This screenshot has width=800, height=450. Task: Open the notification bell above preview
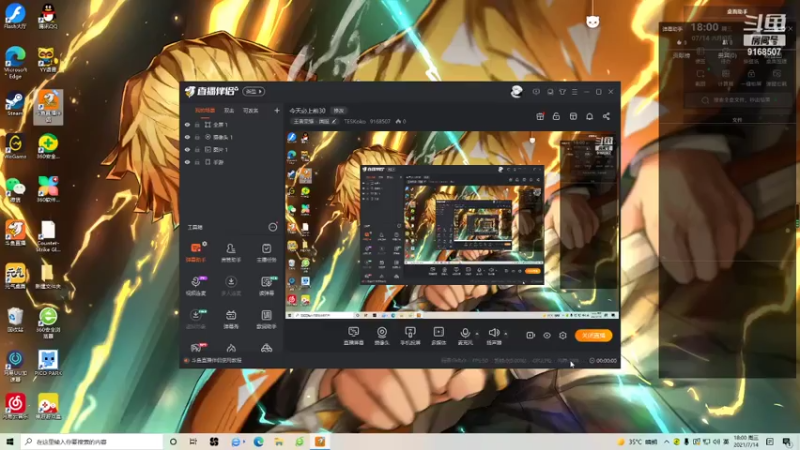tap(589, 116)
